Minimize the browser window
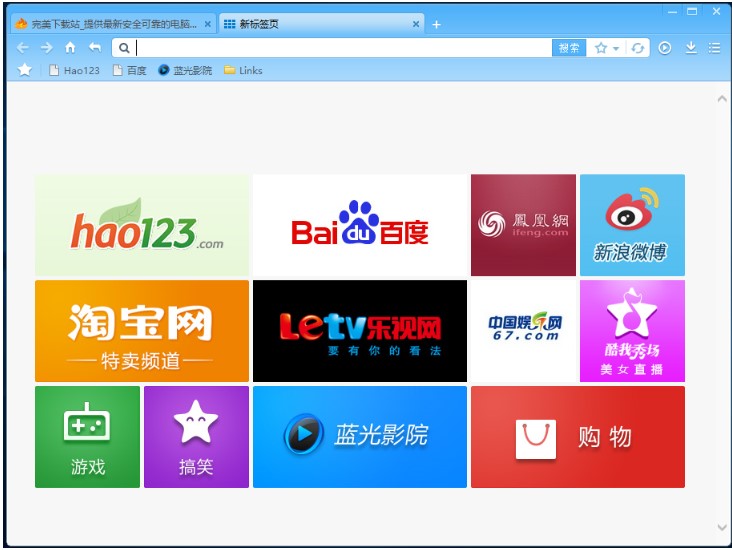Screen dimensions: 732x550 pos(672,12)
